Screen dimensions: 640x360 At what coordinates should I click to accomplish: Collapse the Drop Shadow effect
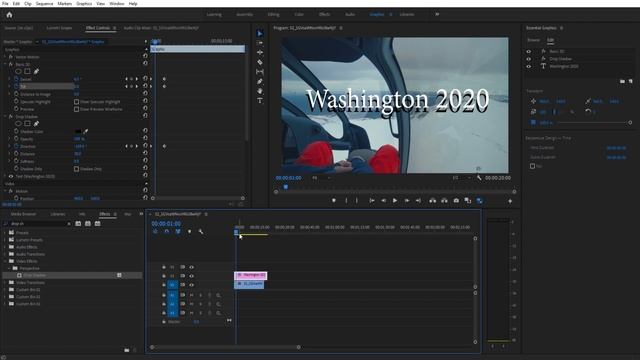coord(5,116)
